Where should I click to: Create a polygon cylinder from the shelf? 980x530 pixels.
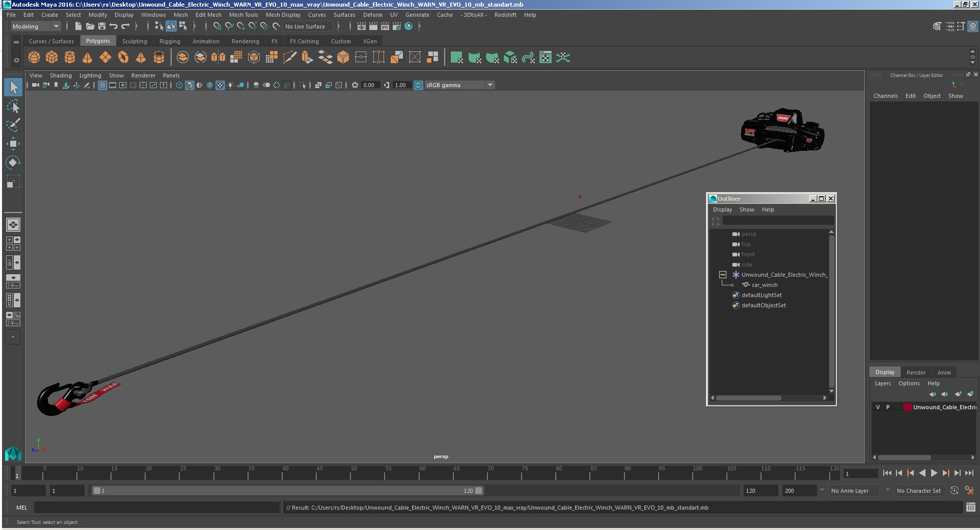70,58
